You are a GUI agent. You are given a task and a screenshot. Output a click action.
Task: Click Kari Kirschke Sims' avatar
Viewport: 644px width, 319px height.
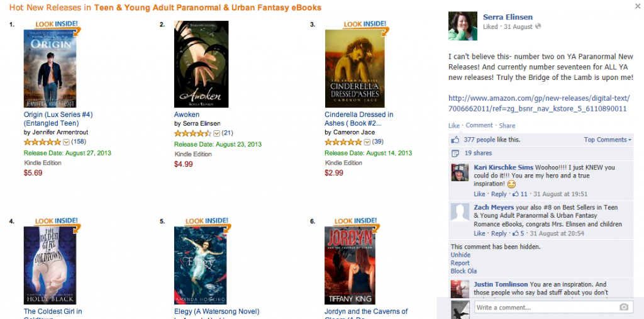[460, 172]
